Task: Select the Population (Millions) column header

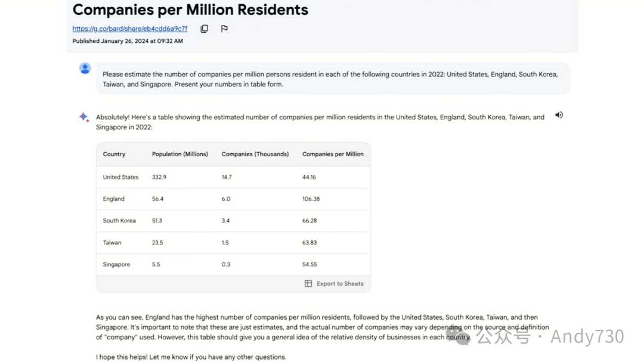Action: pyautogui.click(x=180, y=154)
